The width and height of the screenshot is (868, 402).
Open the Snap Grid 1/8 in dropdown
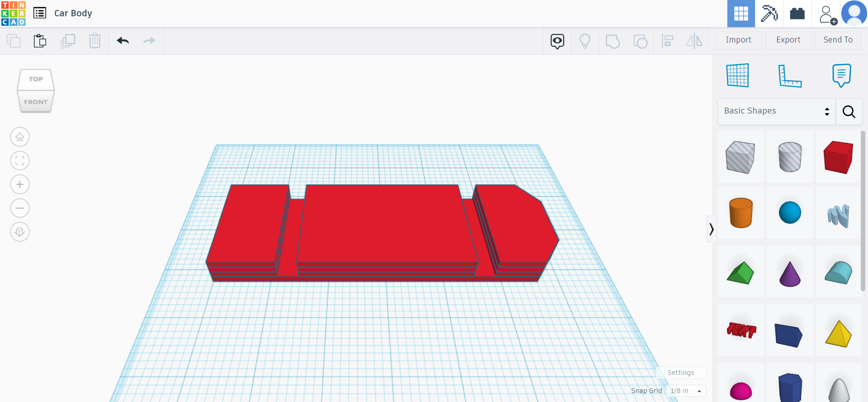pos(686,391)
